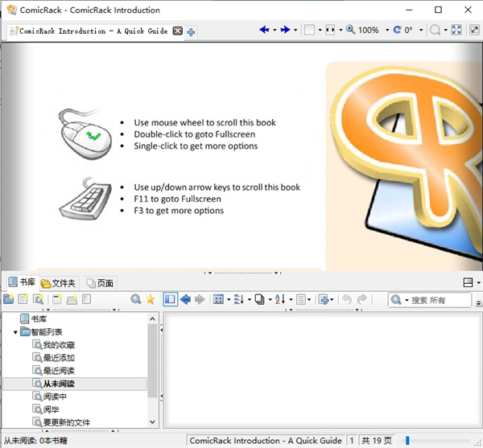Open next page arrow dropdown
The height and width of the screenshot is (448, 483).
(295, 30)
